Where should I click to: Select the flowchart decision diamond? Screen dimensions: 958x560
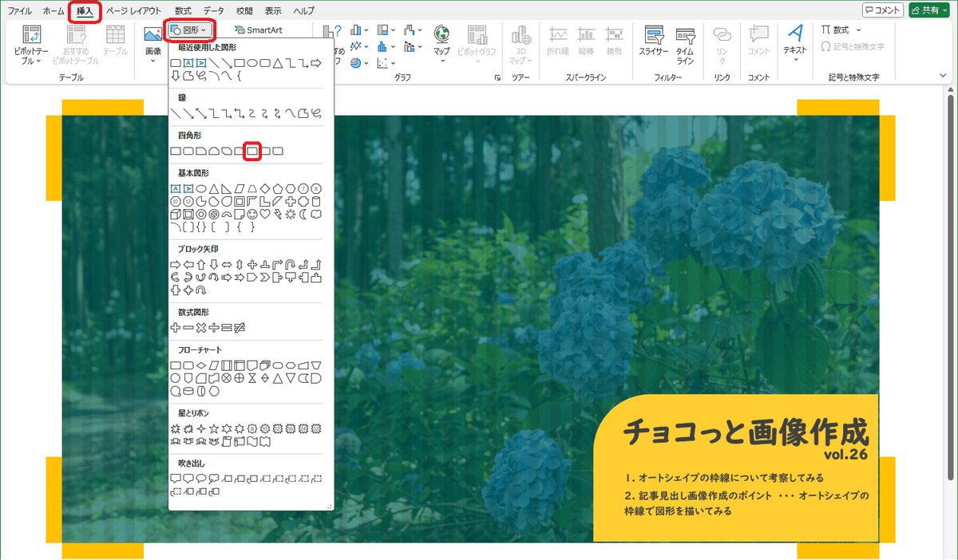[x=201, y=365]
